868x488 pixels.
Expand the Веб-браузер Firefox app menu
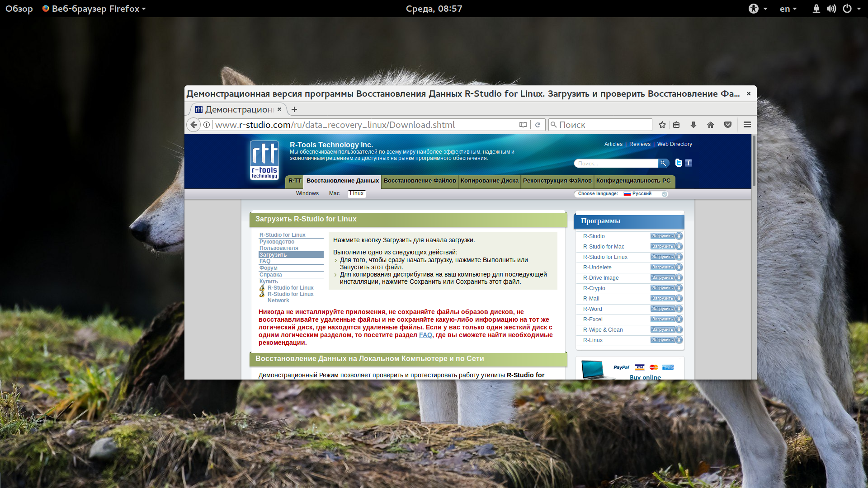tap(94, 9)
